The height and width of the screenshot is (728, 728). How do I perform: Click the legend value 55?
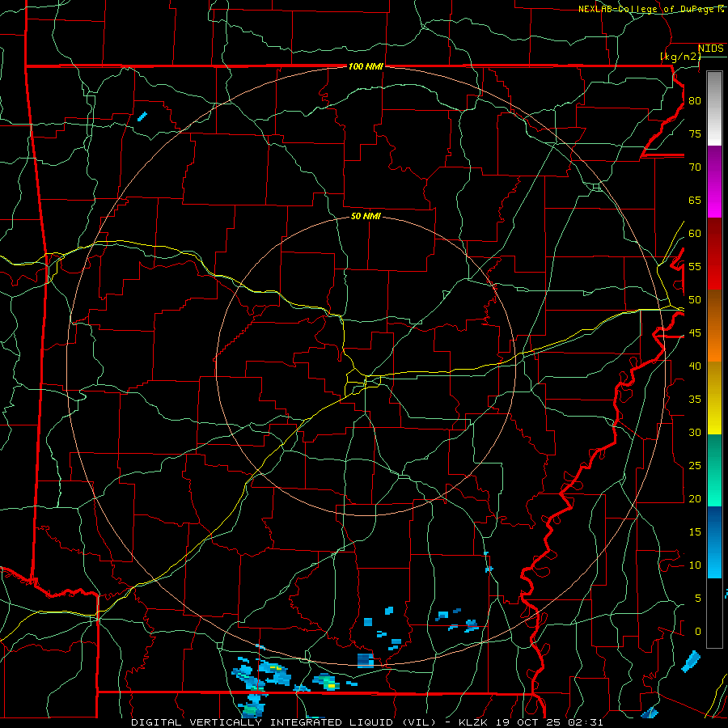click(x=695, y=266)
